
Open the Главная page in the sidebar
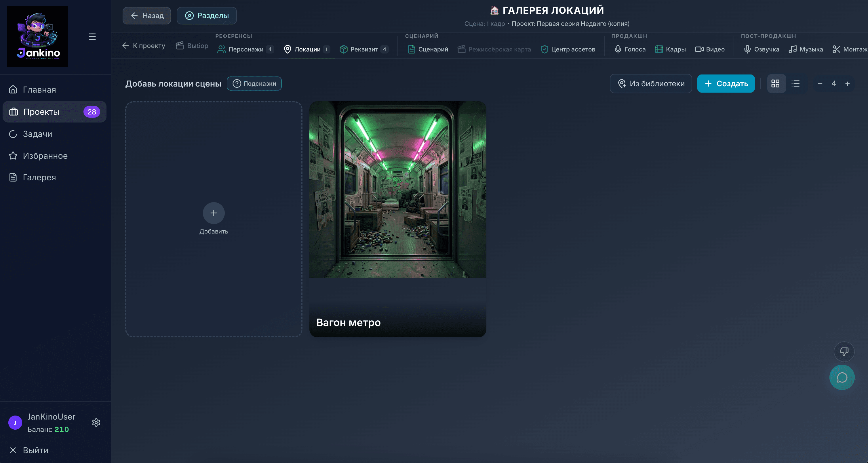[x=55, y=89]
